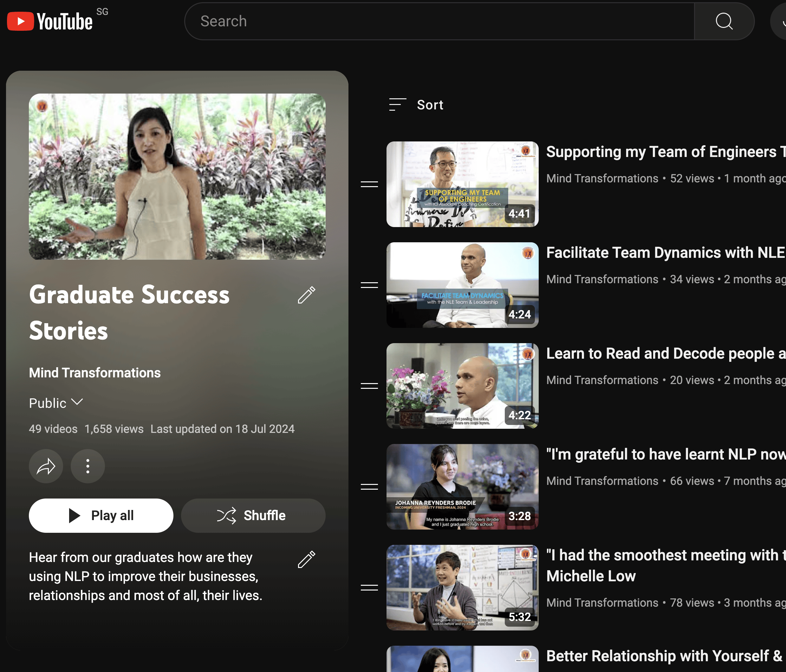
Task: Open title Supporting my Team of Engineers
Action: pos(666,152)
